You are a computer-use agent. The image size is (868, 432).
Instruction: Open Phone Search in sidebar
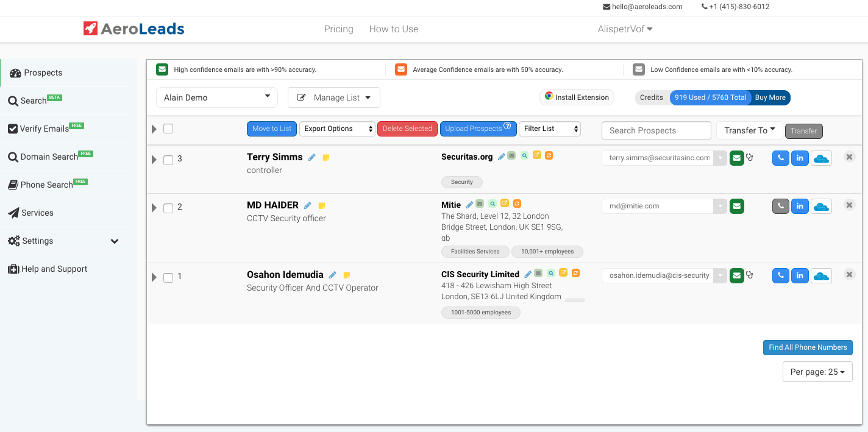coord(64,185)
